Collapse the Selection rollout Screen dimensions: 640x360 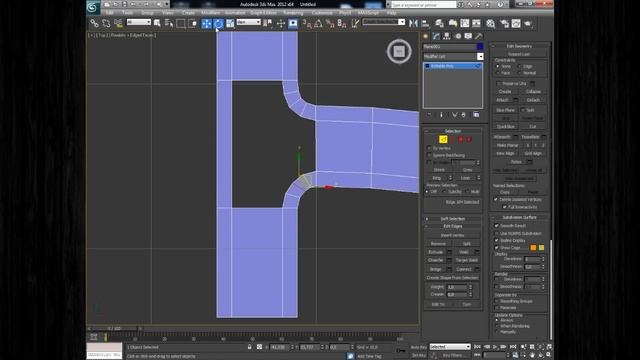point(453,131)
